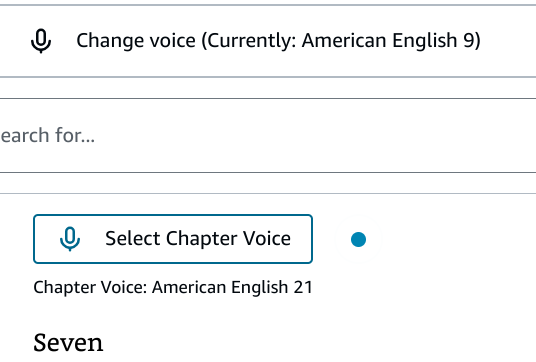Click the Seven chapter heading
The image size is (536, 362).
[x=68, y=343]
